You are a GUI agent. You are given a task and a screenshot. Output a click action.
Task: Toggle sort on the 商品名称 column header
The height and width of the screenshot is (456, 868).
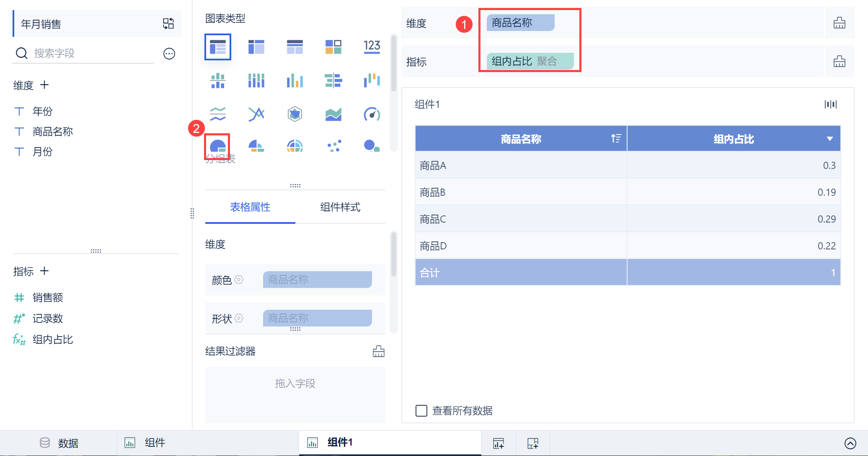click(615, 139)
